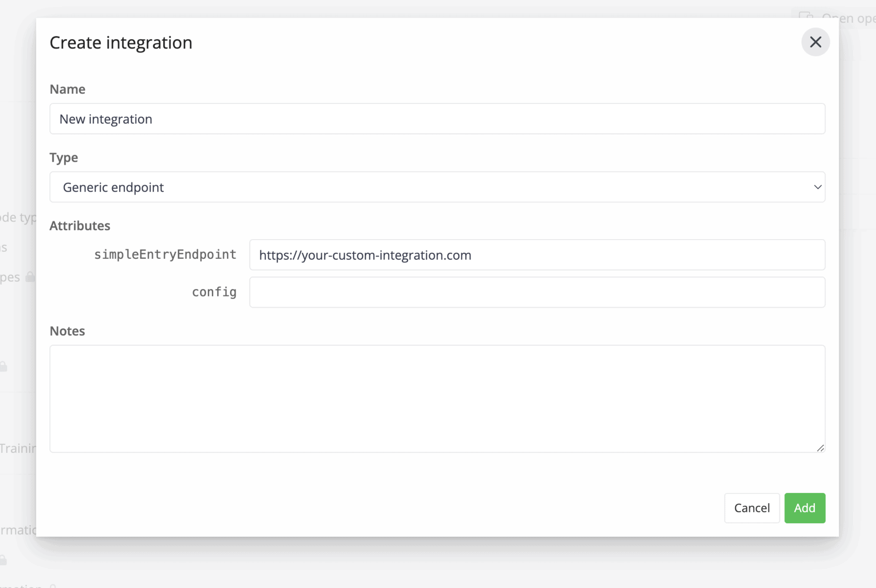Click the chevron arrow in Type dropdown
876x588 pixels.
point(817,187)
